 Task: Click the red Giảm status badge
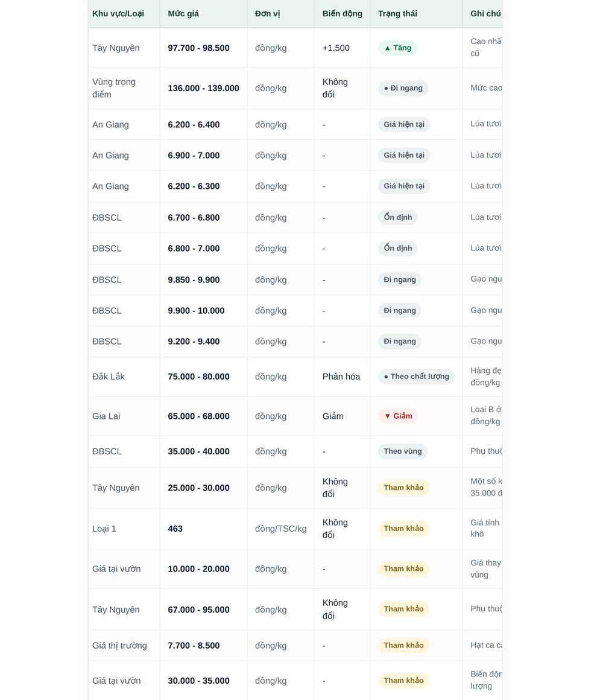pos(397,416)
